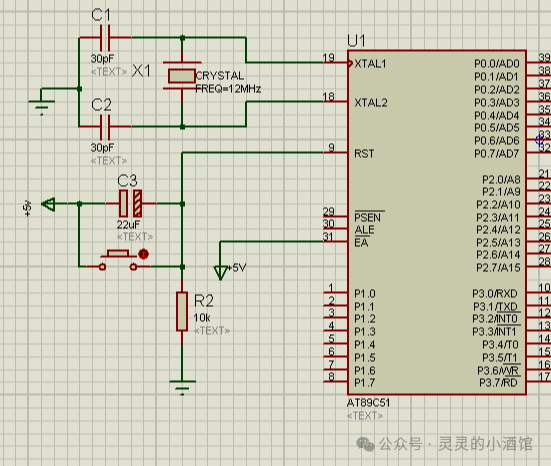
Task: Click the 10k resistor value
Action: coord(202,318)
